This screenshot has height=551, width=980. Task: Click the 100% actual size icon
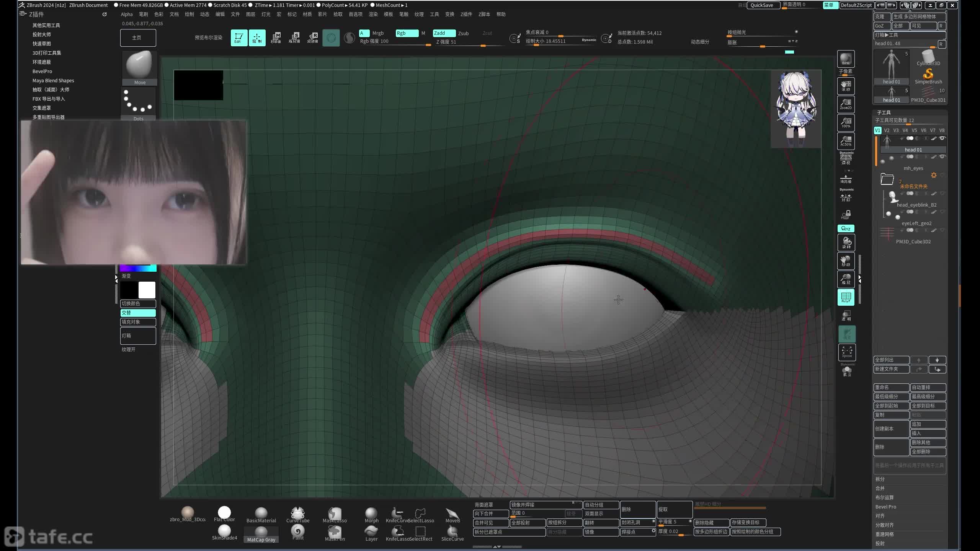[x=846, y=122]
